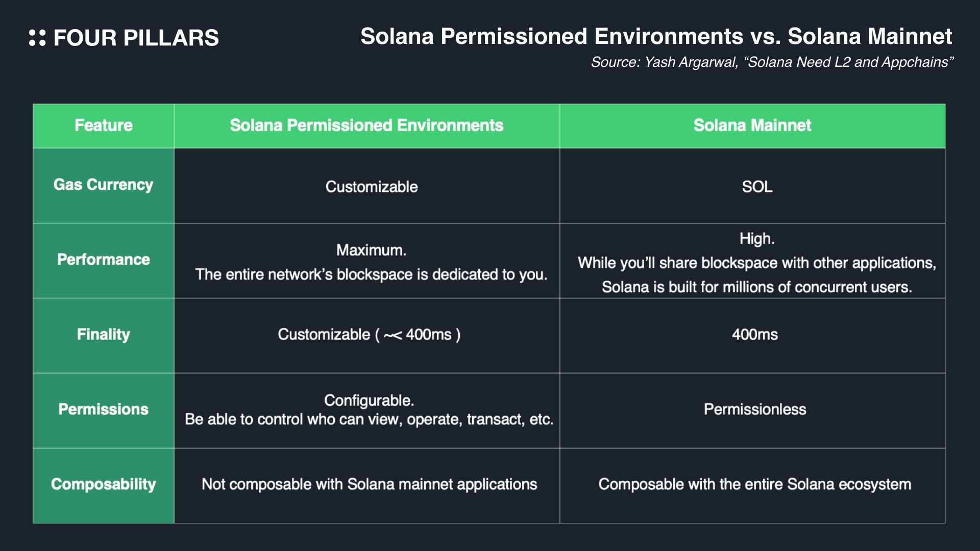This screenshot has width=980, height=551.
Task: Click the Not composable with Solana mainnet cell
Action: click(x=369, y=484)
